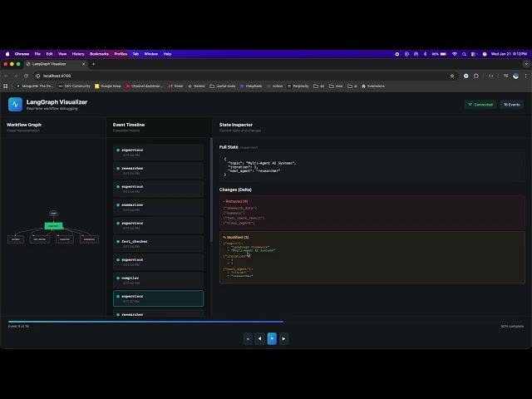Open the Bookmarks menu
This screenshot has width=532, height=399.
tap(99, 54)
